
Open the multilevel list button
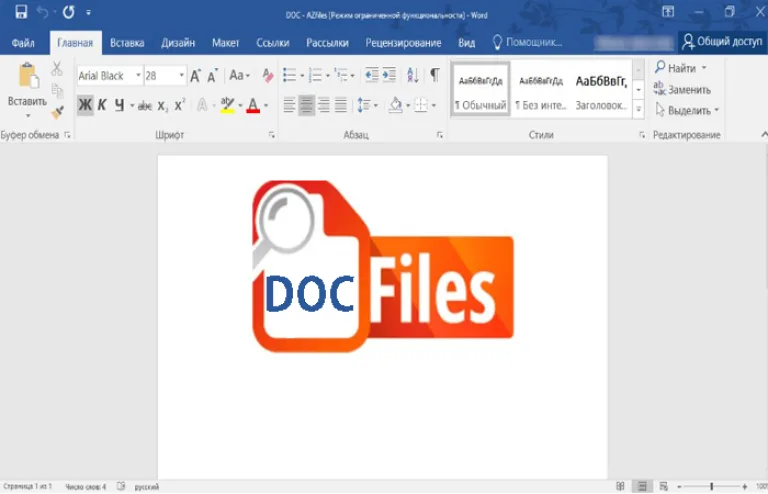tap(341, 75)
